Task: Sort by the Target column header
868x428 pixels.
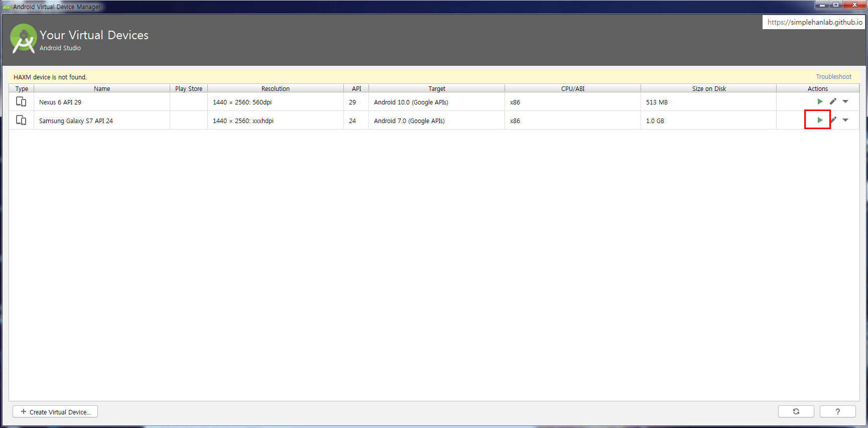Action: click(x=437, y=88)
